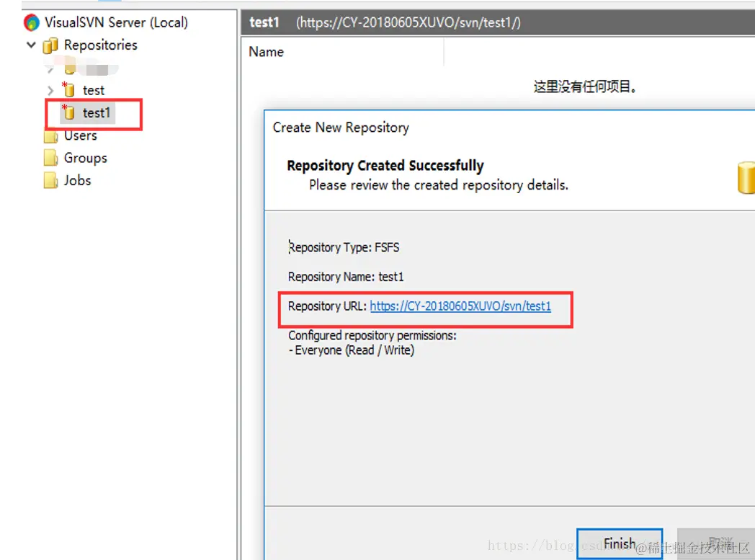Select the Repositories tree item
The image size is (755, 560).
101,45
